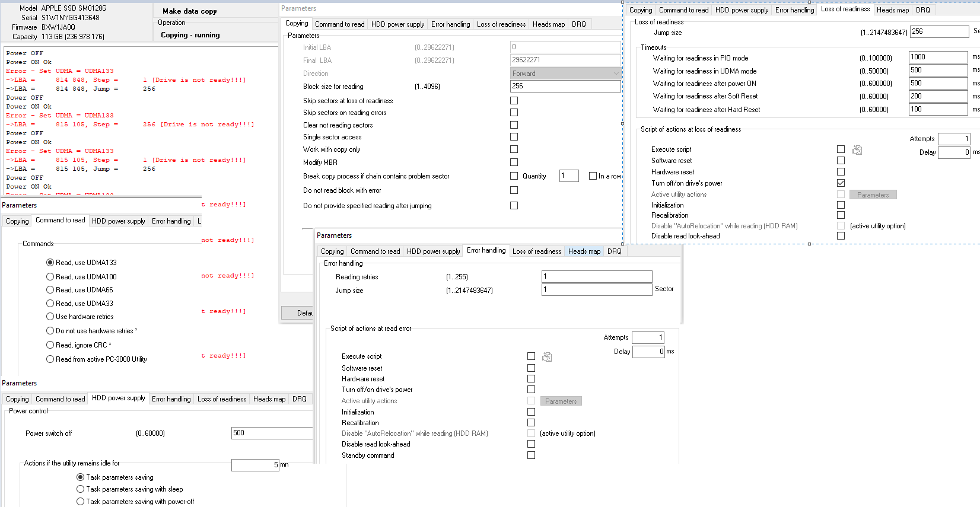The image size is (980, 507).
Task: Click Jump size field in Error handling panel
Action: coord(597,289)
